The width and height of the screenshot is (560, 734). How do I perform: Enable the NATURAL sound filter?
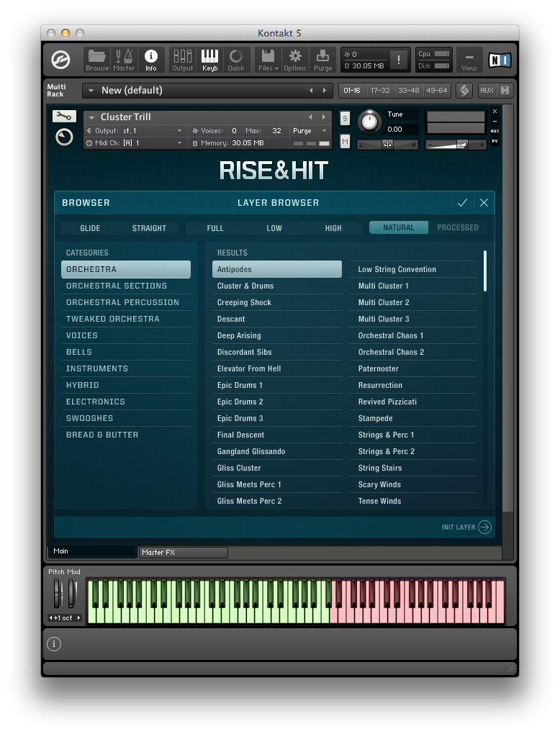click(x=399, y=227)
